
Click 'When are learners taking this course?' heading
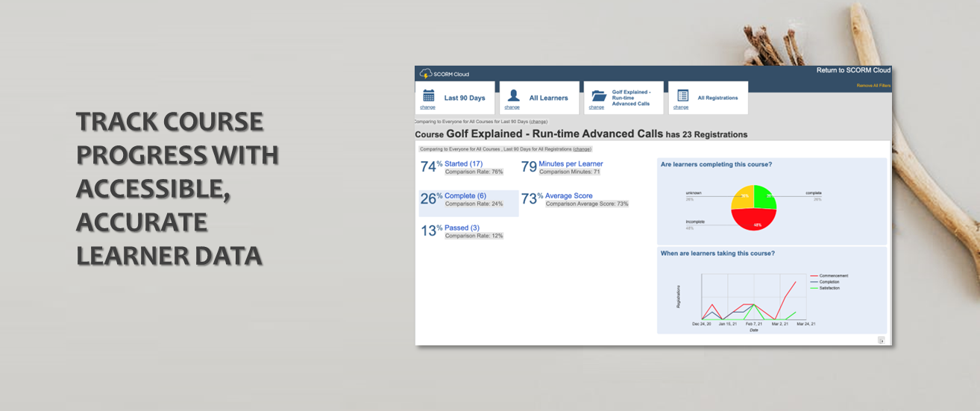click(717, 253)
